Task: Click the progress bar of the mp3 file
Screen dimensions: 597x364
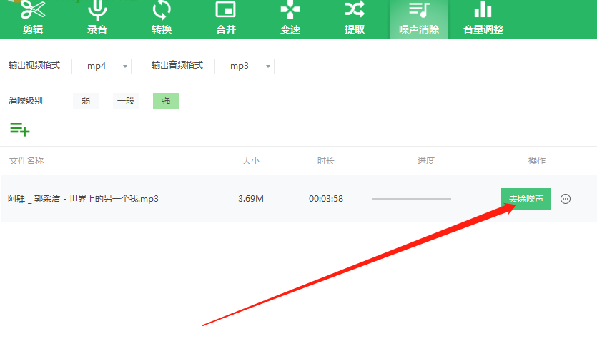Action: tap(412, 199)
